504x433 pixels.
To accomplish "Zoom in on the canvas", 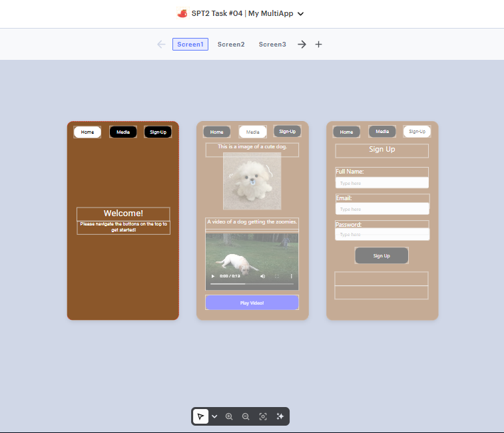I will [x=229, y=416].
